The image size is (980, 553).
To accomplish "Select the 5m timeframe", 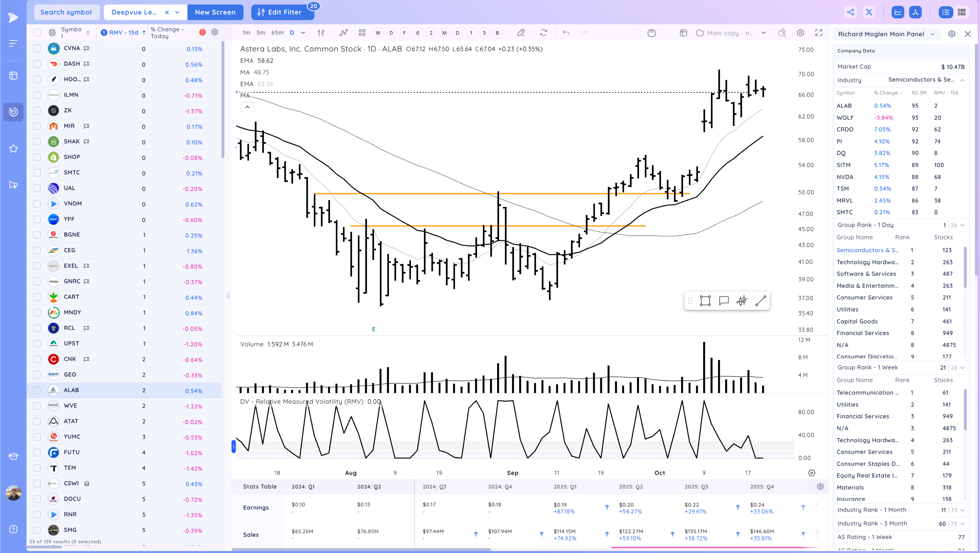I will pos(261,33).
